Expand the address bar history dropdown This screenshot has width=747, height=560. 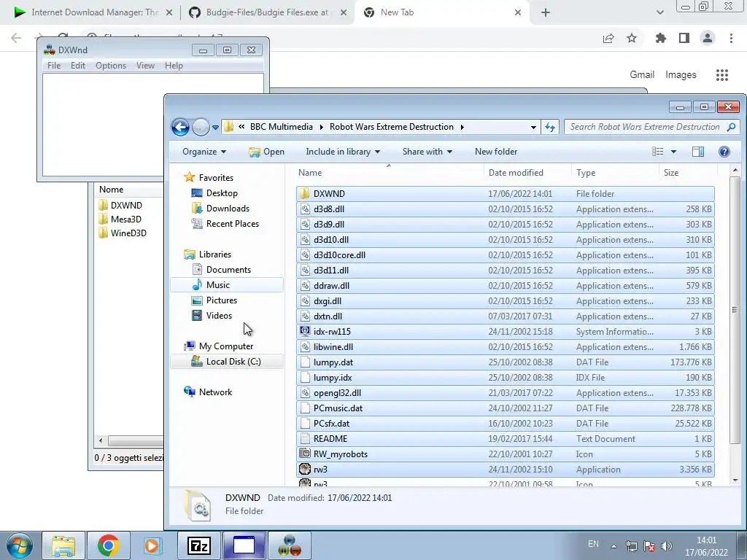click(533, 127)
